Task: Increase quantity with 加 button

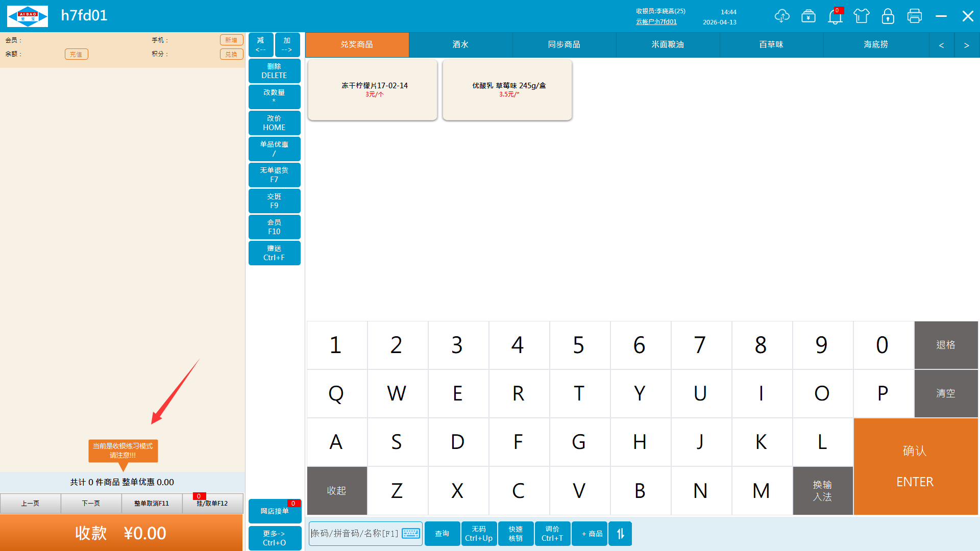Action: point(287,45)
